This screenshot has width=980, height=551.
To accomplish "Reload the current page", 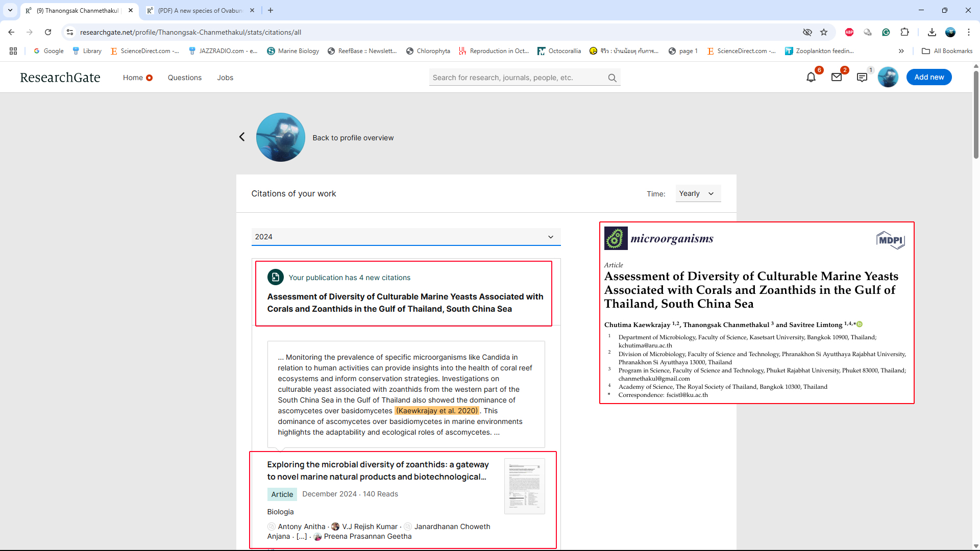I will pyautogui.click(x=48, y=32).
